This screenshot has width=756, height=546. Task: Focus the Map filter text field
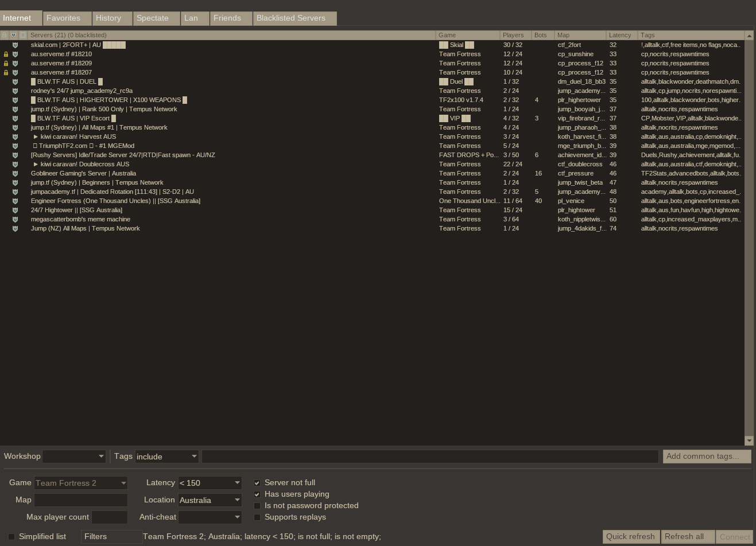81,500
